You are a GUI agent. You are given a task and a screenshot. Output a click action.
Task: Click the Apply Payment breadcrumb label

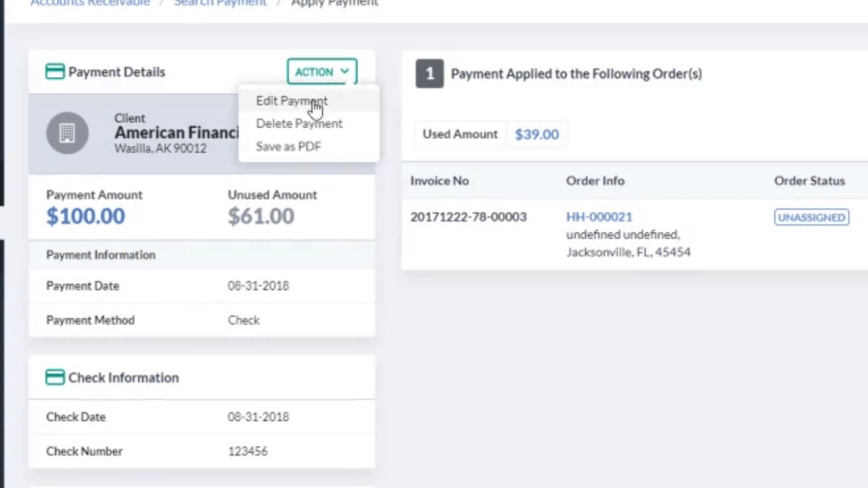tap(334, 3)
